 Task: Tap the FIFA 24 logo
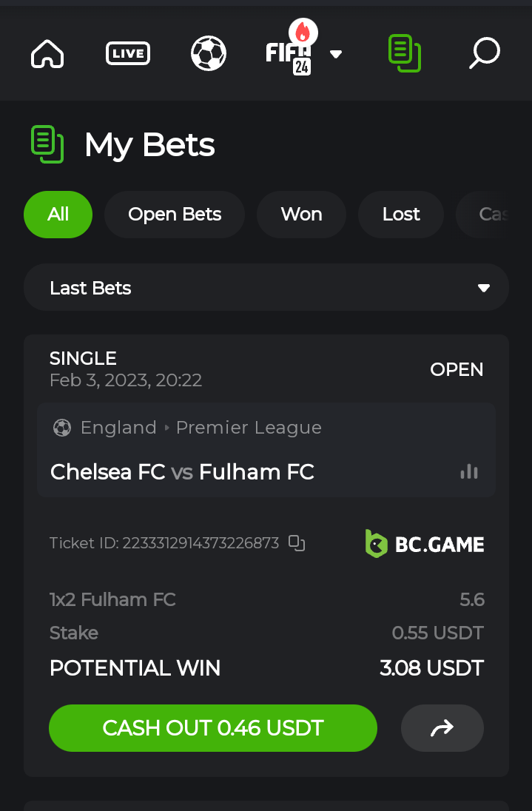pos(290,53)
